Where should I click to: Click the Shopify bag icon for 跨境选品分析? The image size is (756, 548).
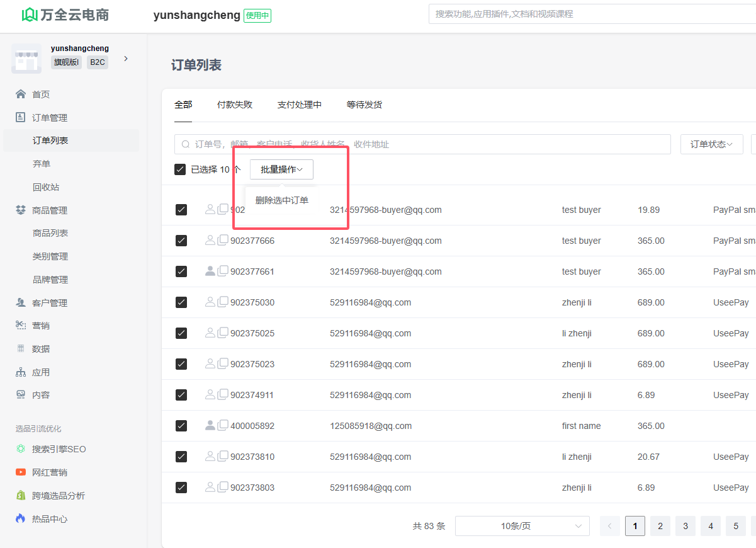click(x=21, y=496)
